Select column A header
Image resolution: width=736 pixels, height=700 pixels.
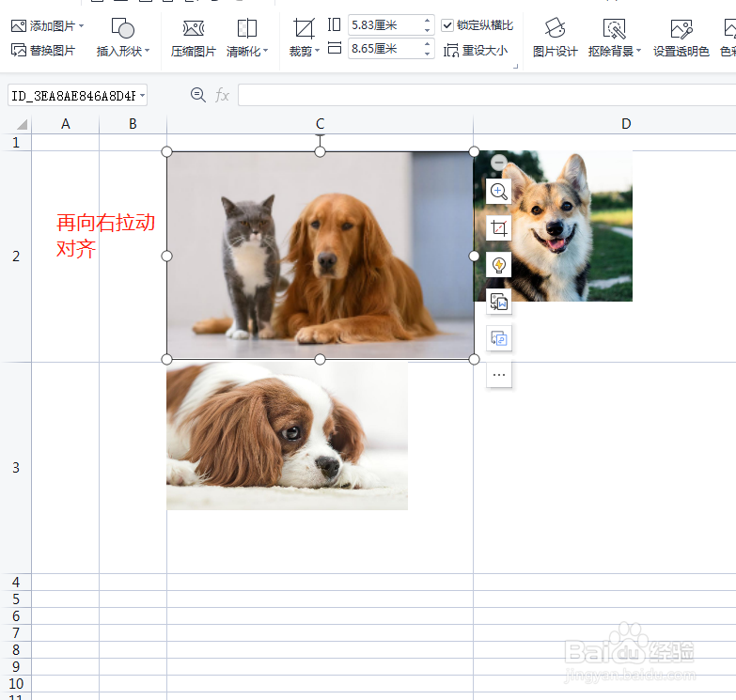tap(66, 124)
